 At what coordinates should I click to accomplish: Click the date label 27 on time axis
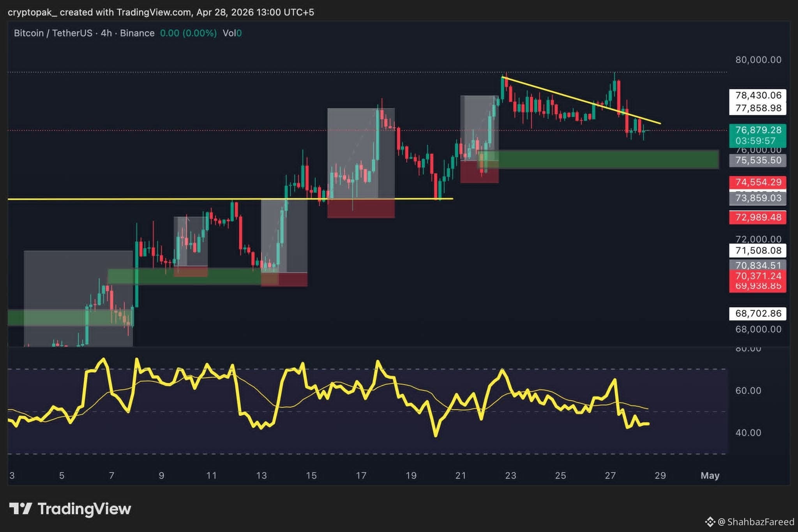(610, 476)
